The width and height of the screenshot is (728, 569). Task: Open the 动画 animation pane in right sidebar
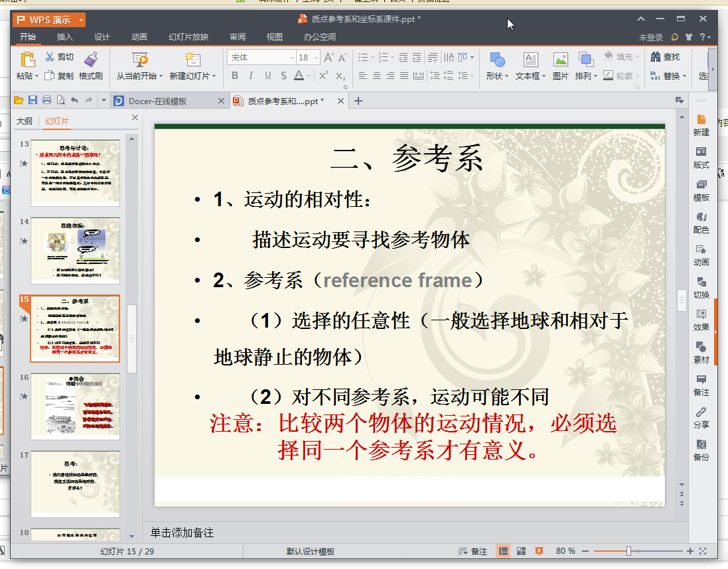[x=701, y=255]
